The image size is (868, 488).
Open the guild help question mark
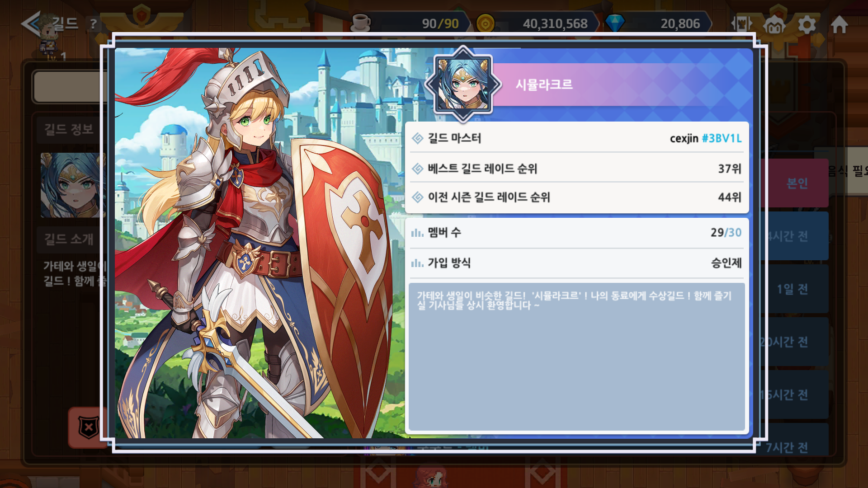point(93,24)
